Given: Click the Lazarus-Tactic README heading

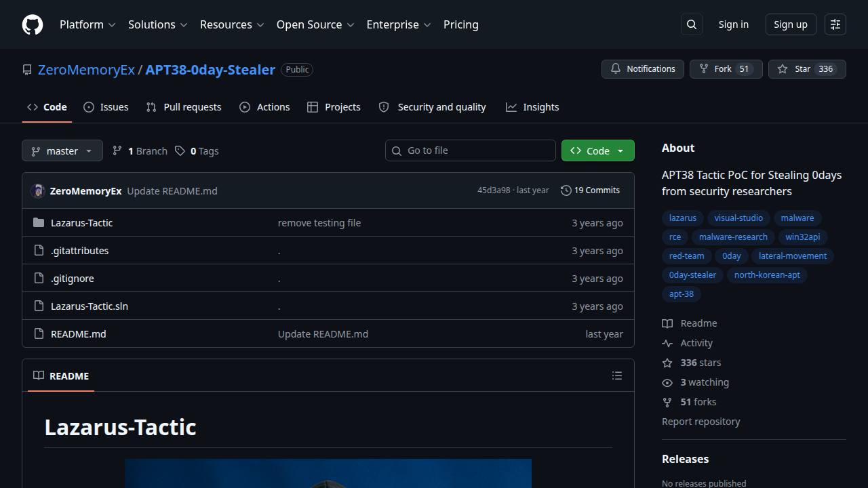Looking at the screenshot, I should tap(121, 427).
